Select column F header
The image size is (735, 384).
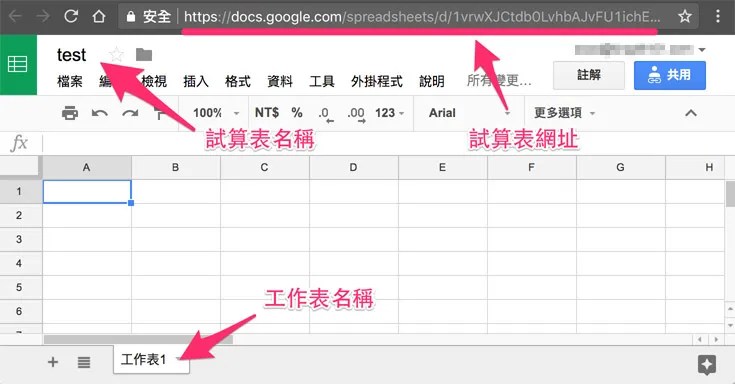coord(531,167)
